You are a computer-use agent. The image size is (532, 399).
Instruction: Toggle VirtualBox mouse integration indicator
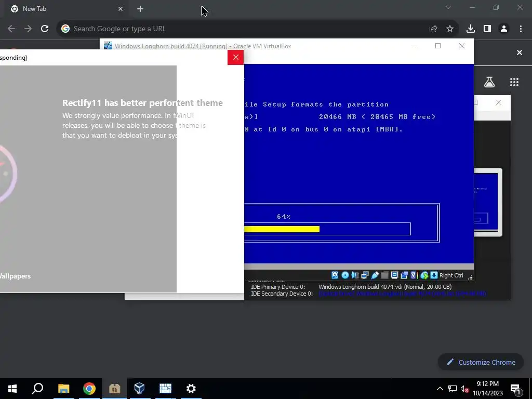point(424,275)
